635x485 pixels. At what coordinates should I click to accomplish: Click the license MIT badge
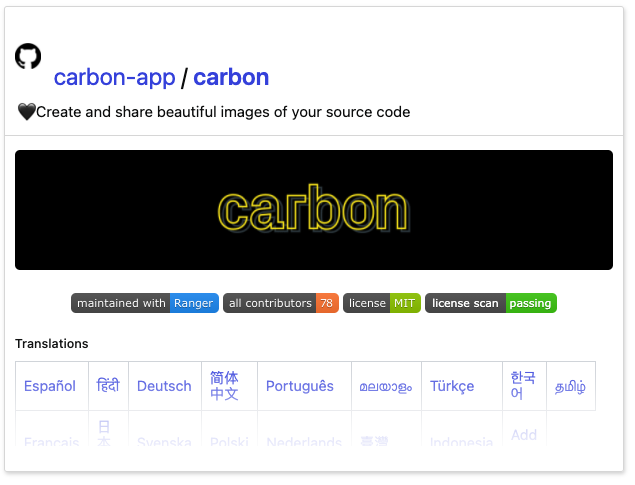[382, 303]
